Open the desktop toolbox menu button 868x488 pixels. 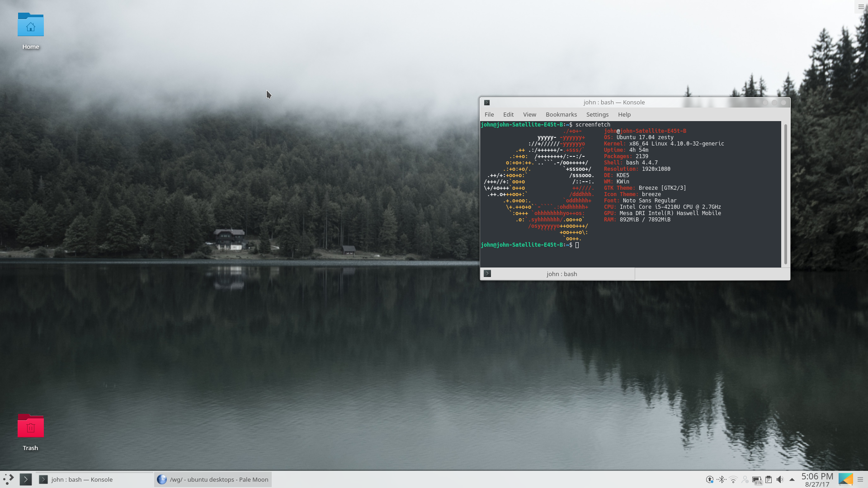861,7
